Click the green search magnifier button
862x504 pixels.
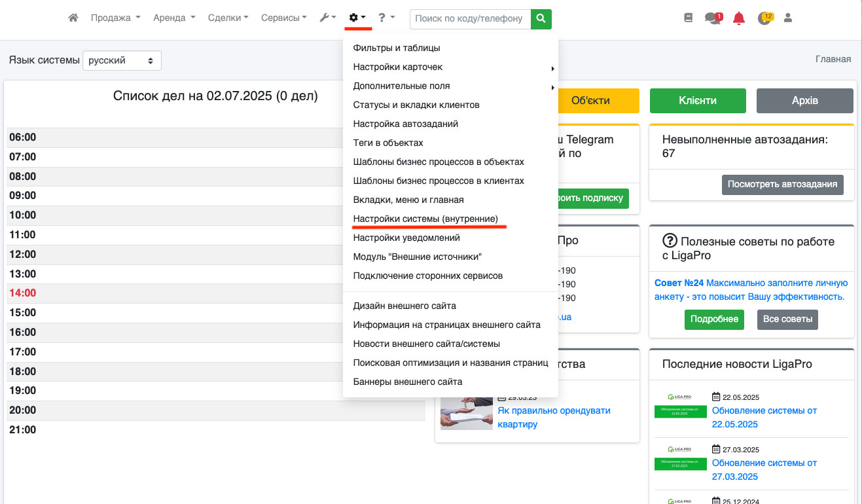541,19
